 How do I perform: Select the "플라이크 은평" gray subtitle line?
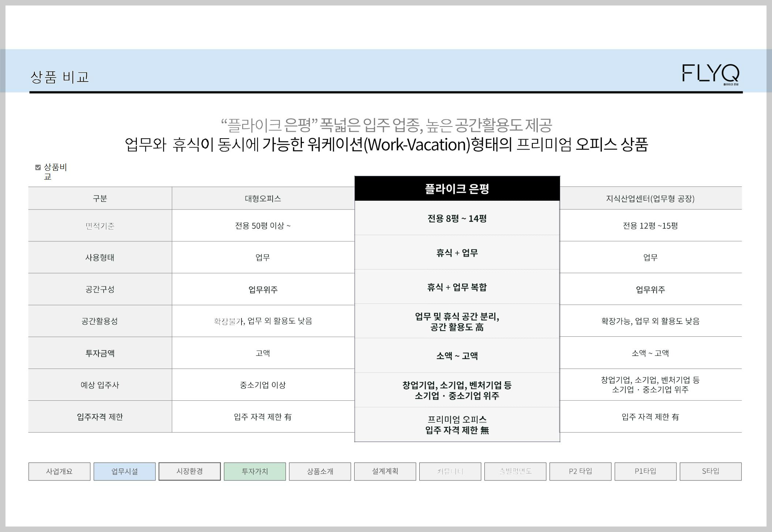pos(386,125)
